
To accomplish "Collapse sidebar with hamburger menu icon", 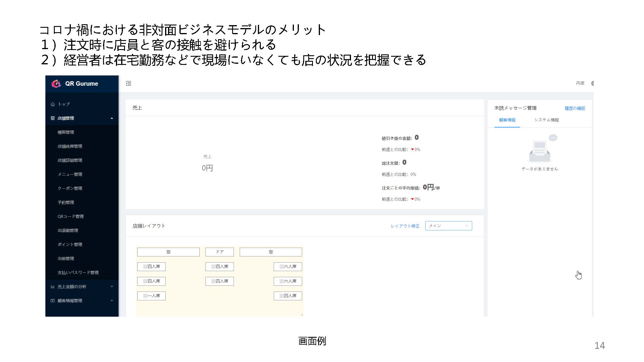I will 129,83.
